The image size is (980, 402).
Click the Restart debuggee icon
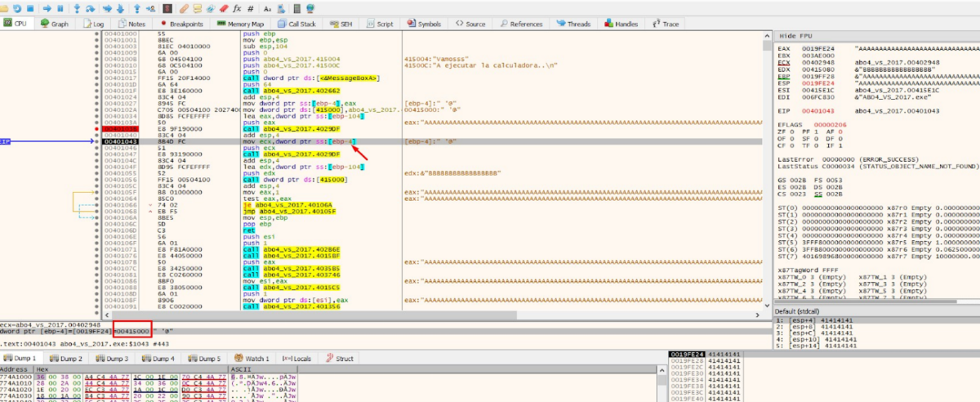(x=17, y=9)
